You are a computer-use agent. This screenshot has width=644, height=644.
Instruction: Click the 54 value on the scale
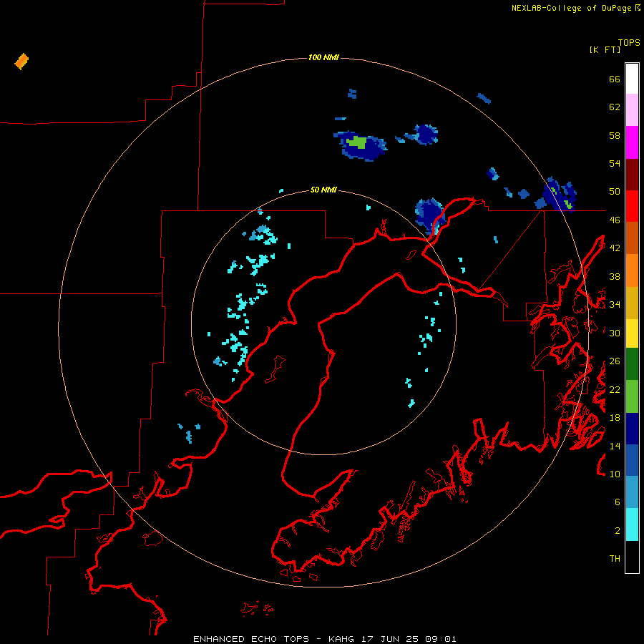click(x=615, y=163)
